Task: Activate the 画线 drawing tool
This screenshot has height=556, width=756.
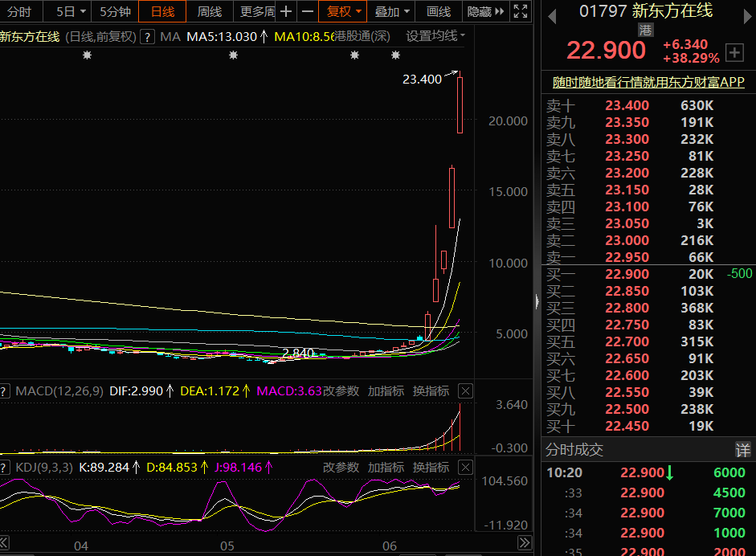Action: tap(439, 11)
